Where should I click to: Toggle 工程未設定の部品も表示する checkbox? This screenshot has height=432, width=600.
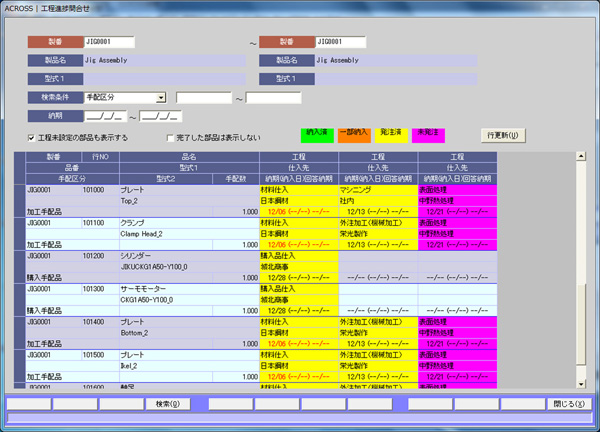[x=32, y=138]
